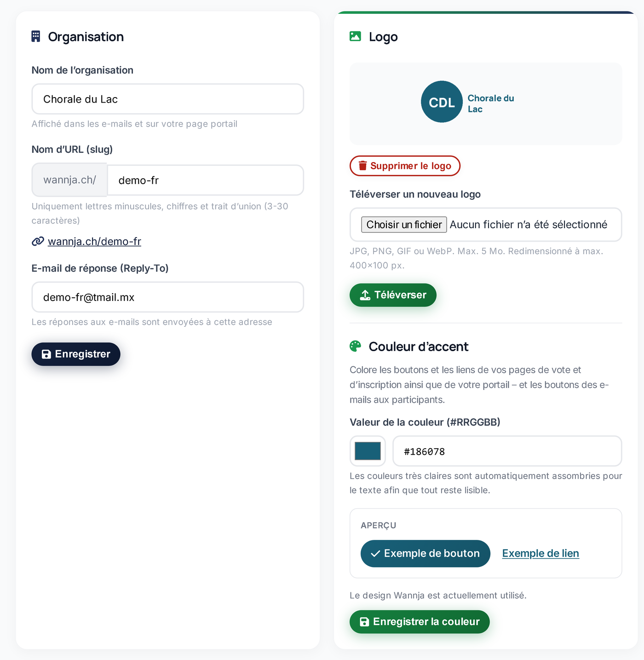Image resolution: width=644 pixels, height=660 pixels.
Task: Click the Exemple de bouton preview button
Action: pyautogui.click(x=425, y=553)
